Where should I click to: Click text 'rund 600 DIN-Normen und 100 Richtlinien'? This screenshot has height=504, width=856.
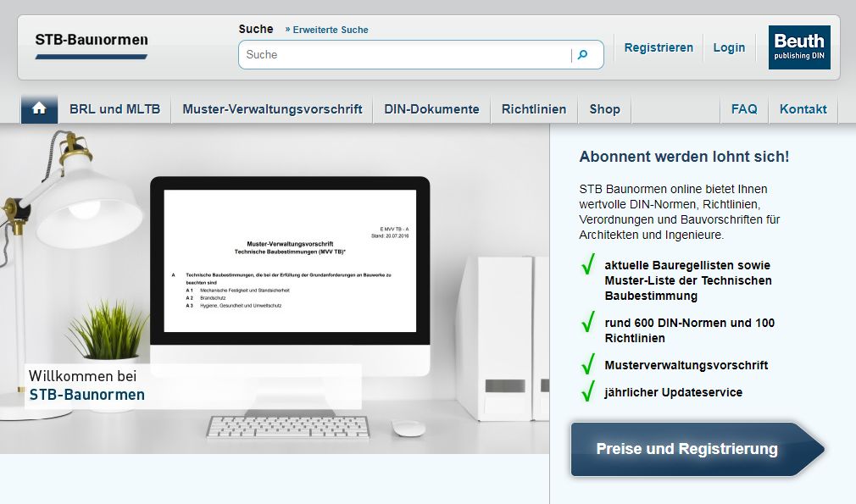coord(690,330)
